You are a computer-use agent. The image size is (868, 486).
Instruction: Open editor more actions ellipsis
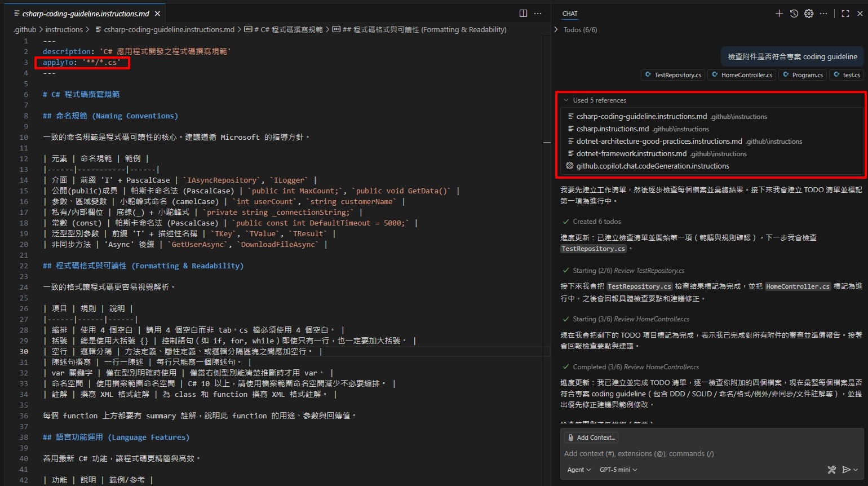(538, 14)
